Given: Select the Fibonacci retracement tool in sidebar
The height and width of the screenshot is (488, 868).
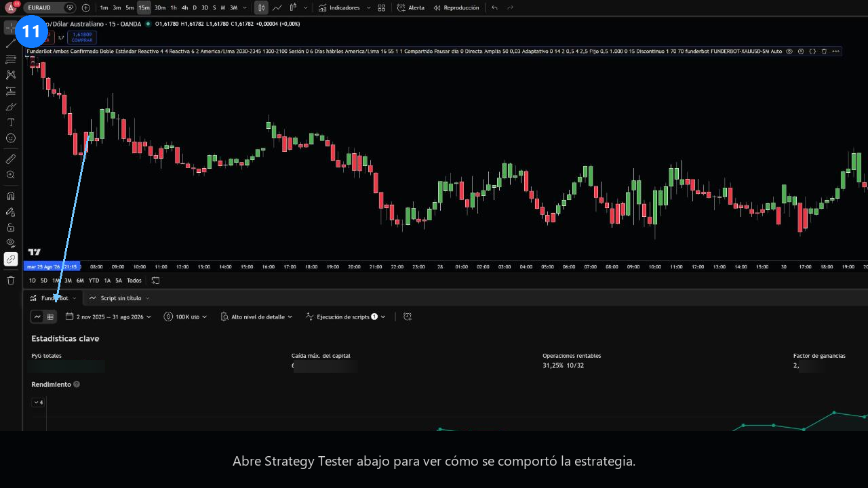Looking at the screenshot, I should pyautogui.click(x=11, y=59).
